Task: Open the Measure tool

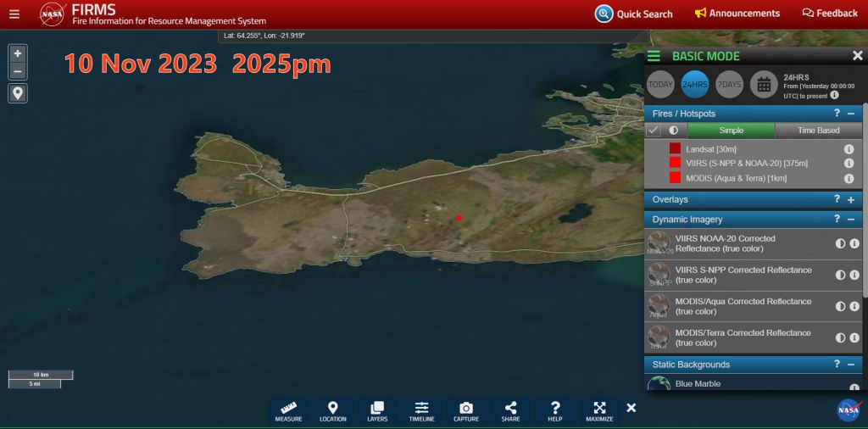Action: [x=288, y=411]
